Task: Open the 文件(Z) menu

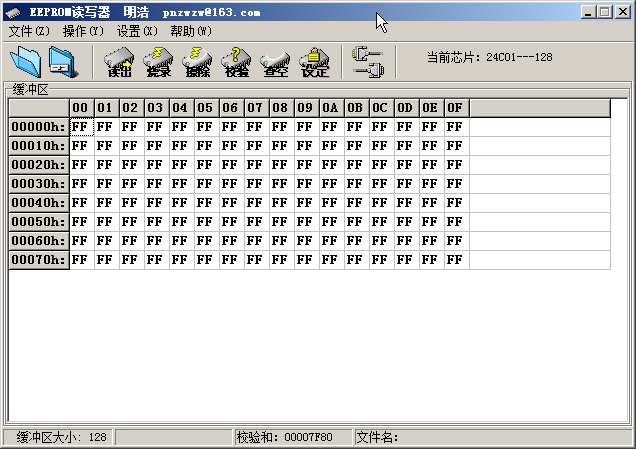Action: pos(29,31)
